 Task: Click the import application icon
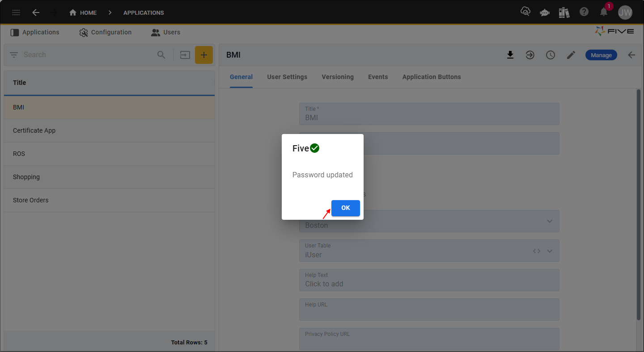pos(185,55)
